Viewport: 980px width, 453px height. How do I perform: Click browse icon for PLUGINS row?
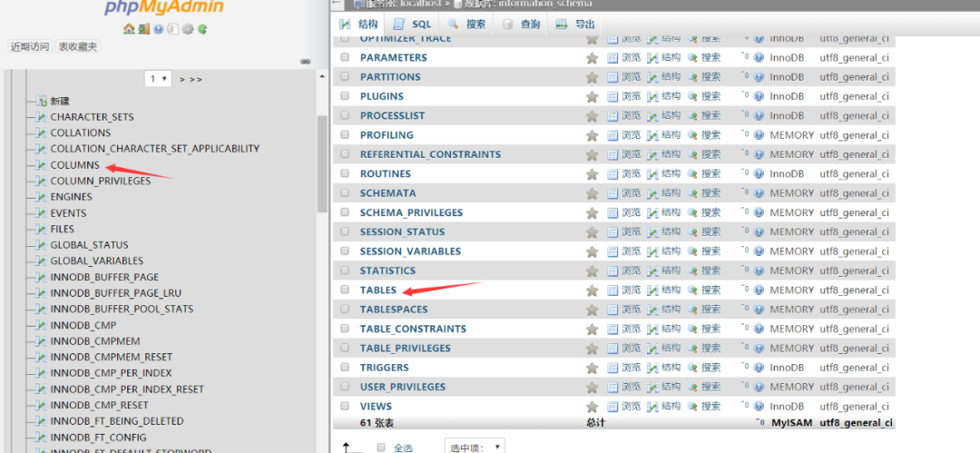point(612,96)
